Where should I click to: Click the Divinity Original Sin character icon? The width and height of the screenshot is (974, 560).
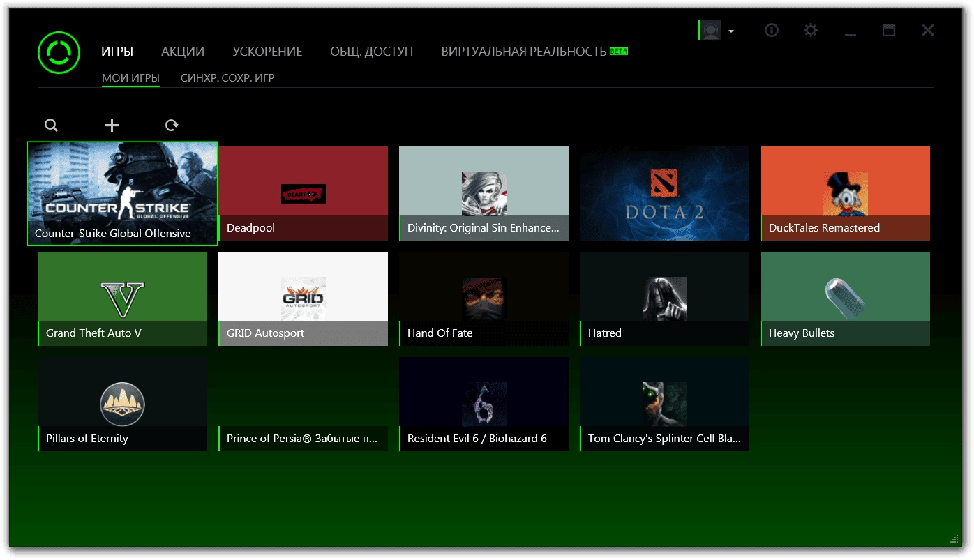484,194
